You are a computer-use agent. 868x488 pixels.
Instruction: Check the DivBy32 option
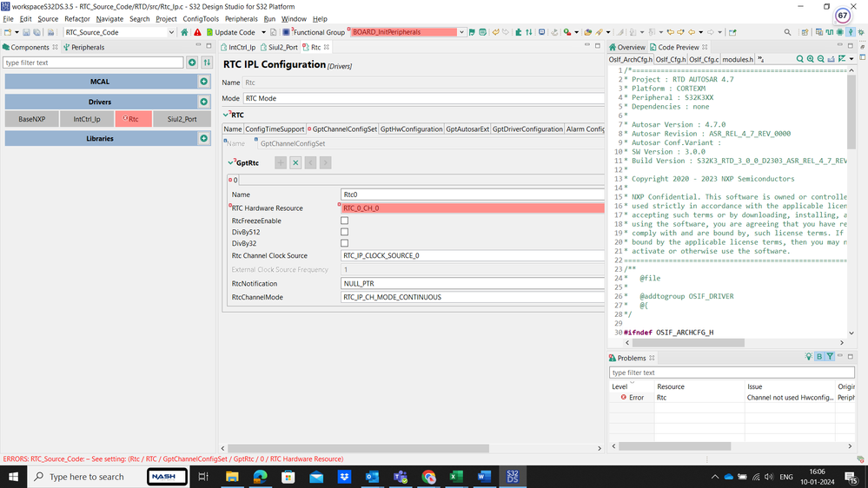coord(344,243)
